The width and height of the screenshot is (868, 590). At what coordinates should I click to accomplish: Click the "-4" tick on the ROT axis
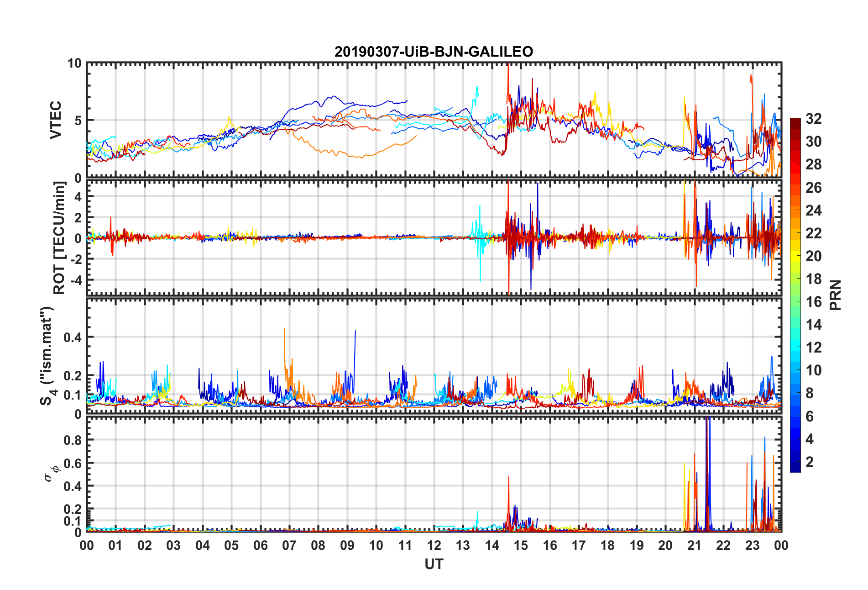click(76, 279)
